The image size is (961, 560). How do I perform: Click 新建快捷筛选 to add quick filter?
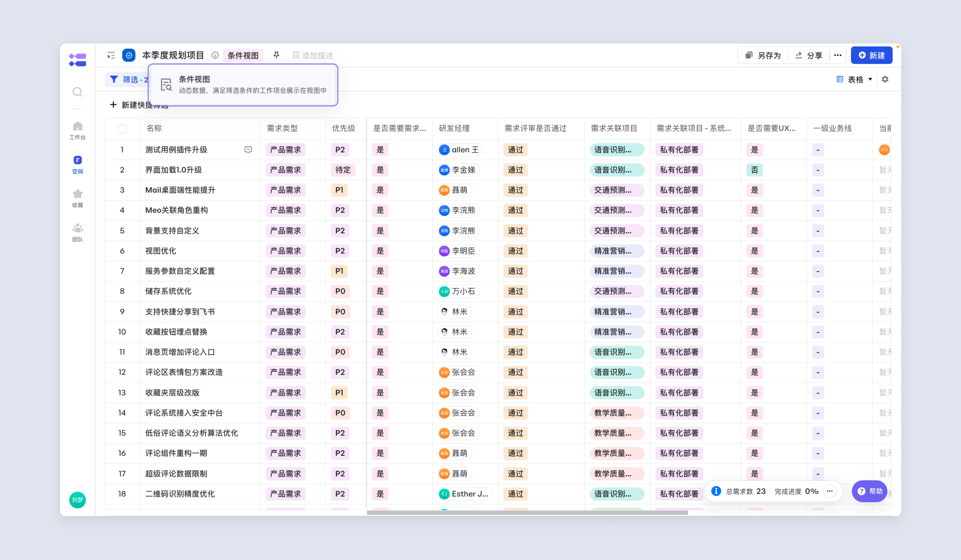[139, 105]
